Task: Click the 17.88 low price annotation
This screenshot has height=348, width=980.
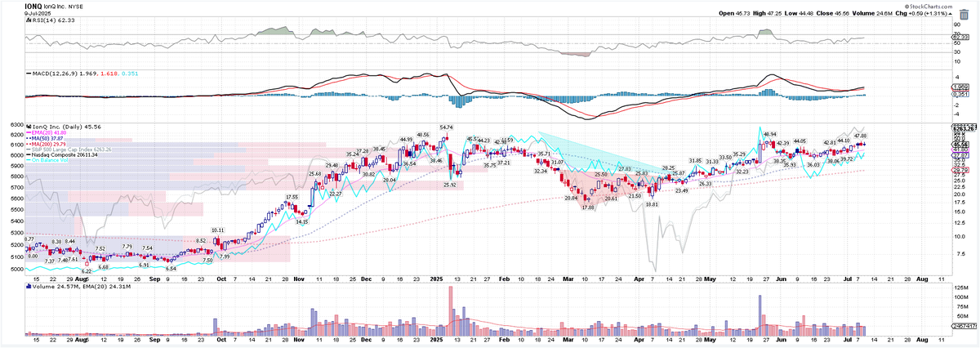Action: point(586,207)
